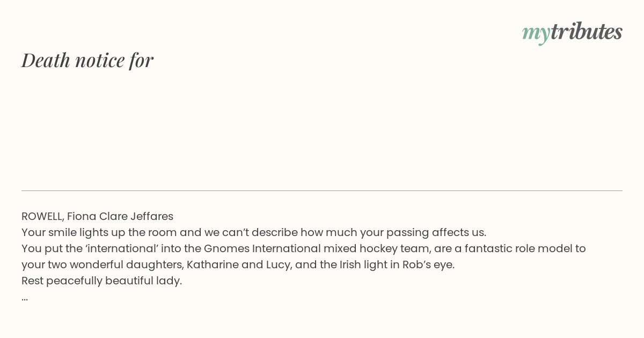Click the grey 'tributes' part of the logo
This screenshot has height=338, width=644.
pyautogui.click(x=587, y=32)
